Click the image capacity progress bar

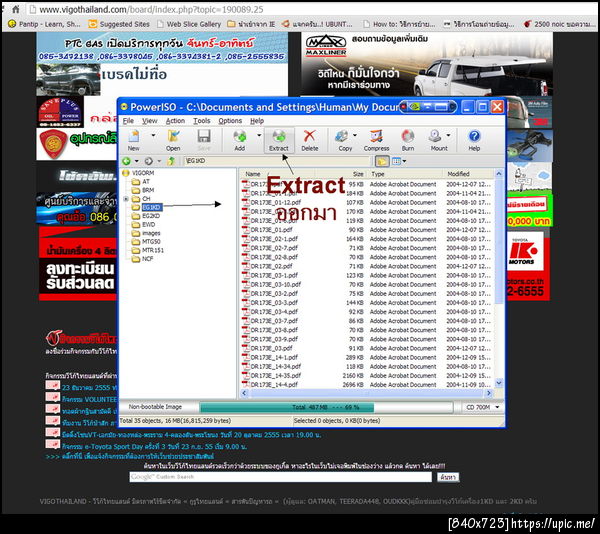click(326, 407)
